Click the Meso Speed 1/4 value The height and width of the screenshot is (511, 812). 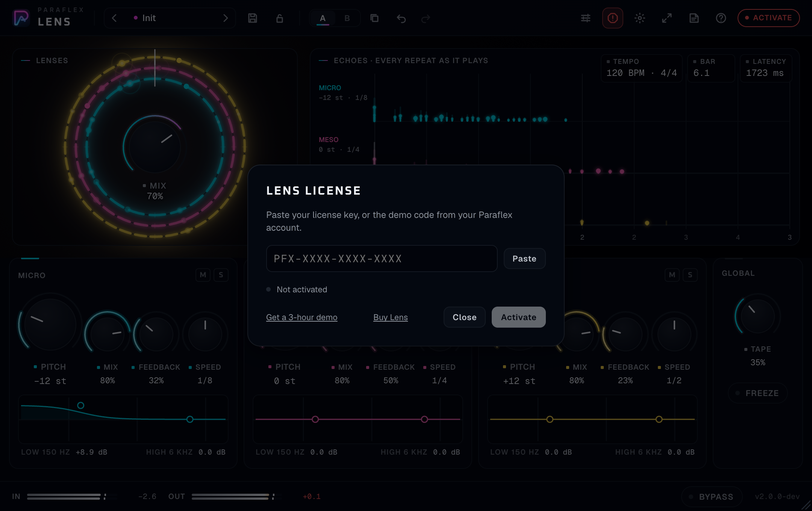439,381
